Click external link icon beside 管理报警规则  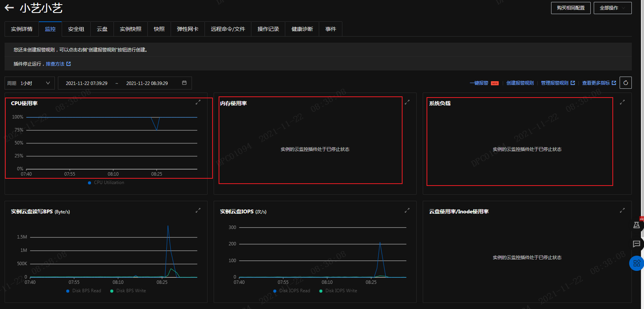[573, 83]
